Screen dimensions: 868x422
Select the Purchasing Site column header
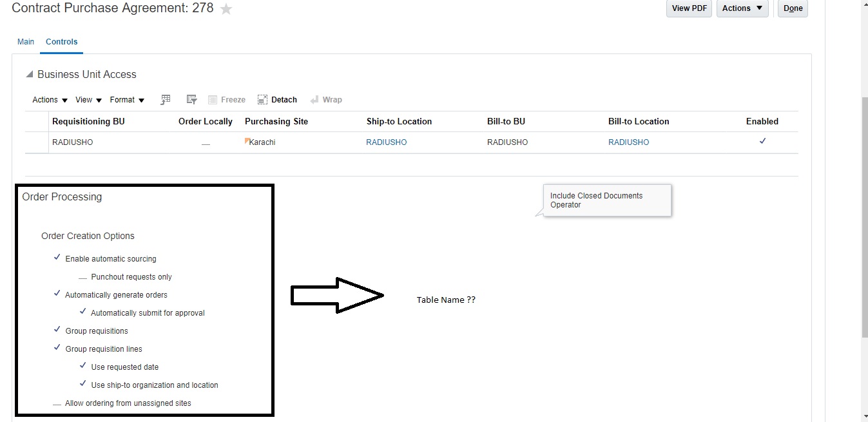click(x=276, y=121)
